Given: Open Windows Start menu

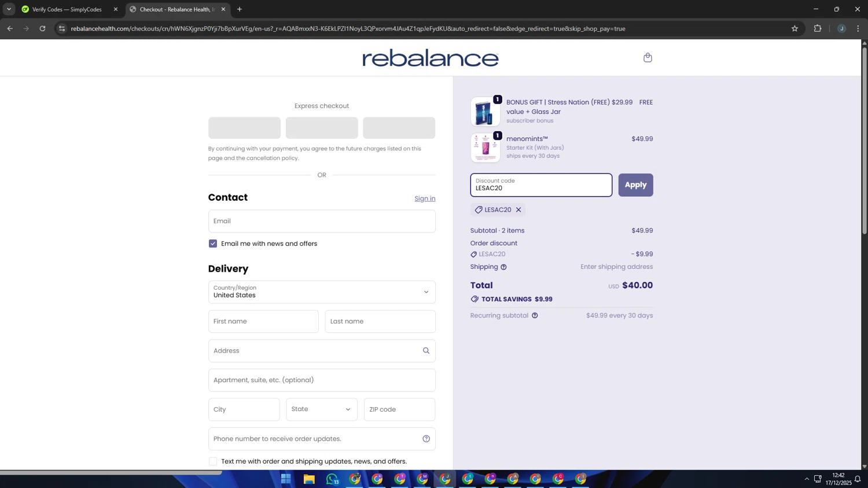Looking at the screenshot, I should tap(286, 479).
